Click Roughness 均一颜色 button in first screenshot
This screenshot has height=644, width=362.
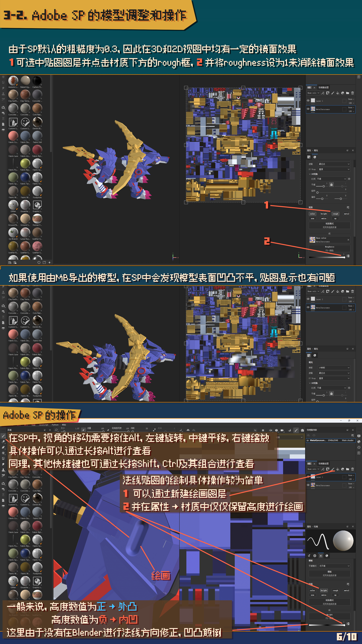point(329,248)
